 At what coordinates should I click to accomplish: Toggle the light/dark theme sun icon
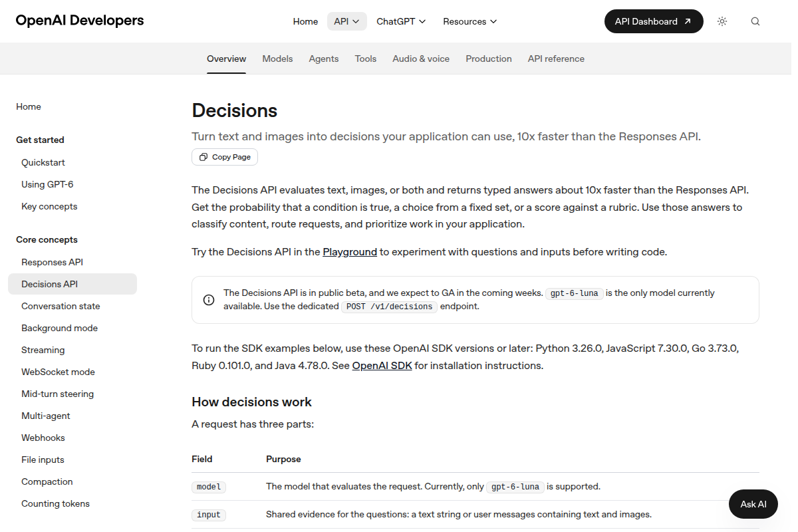click(722, 21)
